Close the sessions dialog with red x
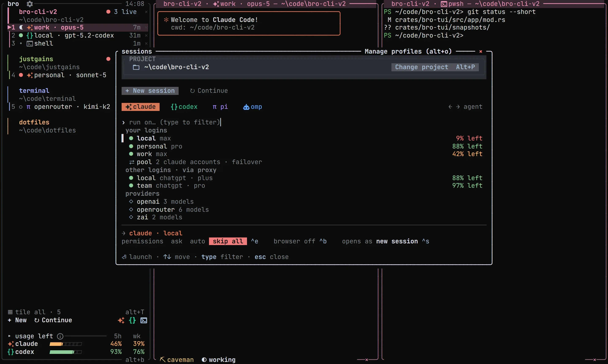 [x=481, y=51]
